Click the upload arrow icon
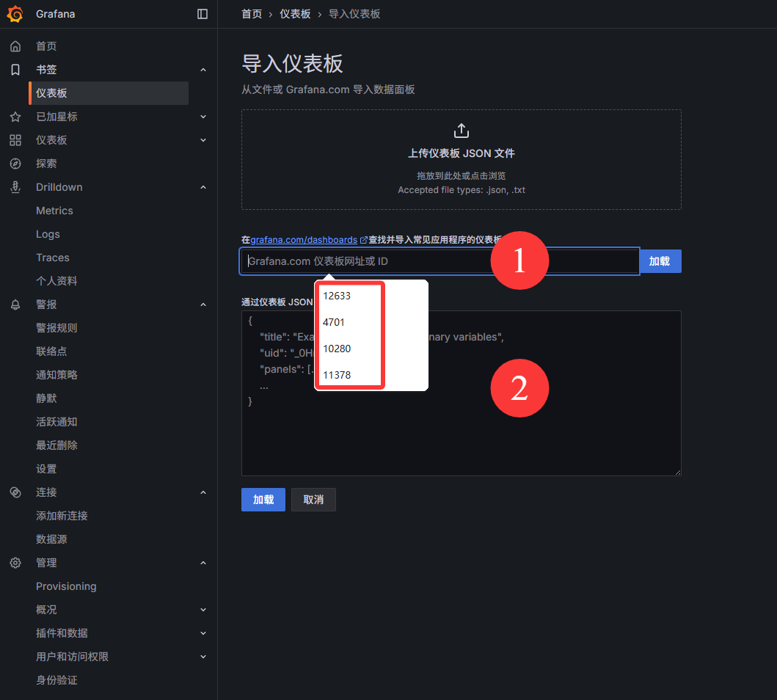777x700 pixels. click(x=462, y=131)
